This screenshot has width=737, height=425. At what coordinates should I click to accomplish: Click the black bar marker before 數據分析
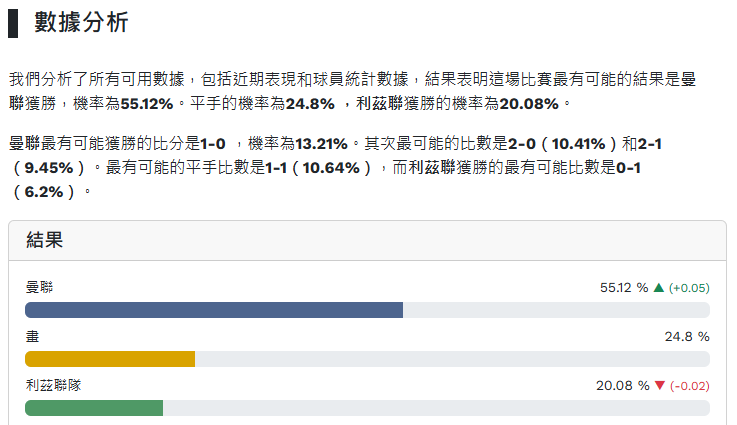[13, 23]
